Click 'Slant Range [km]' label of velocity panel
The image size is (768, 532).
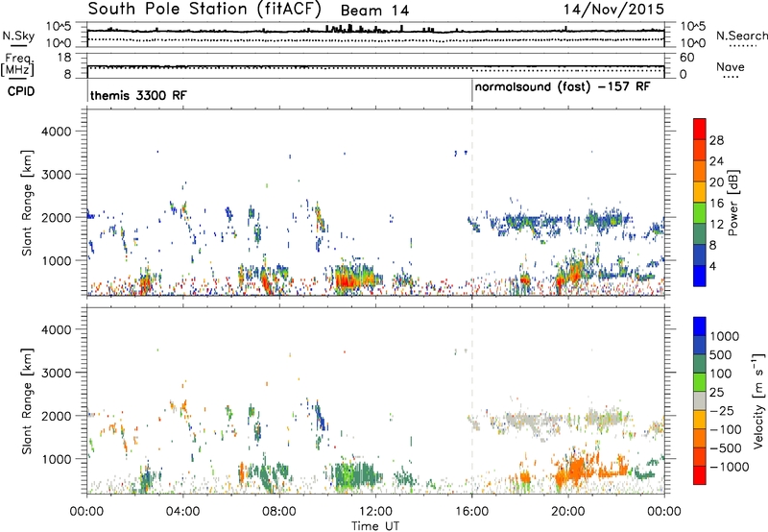27,401
